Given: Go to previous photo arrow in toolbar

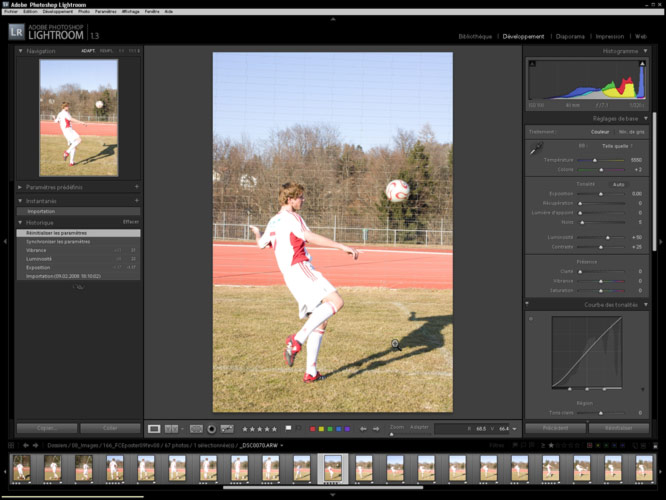Looking at the screenshot, I should pos(363,428).
